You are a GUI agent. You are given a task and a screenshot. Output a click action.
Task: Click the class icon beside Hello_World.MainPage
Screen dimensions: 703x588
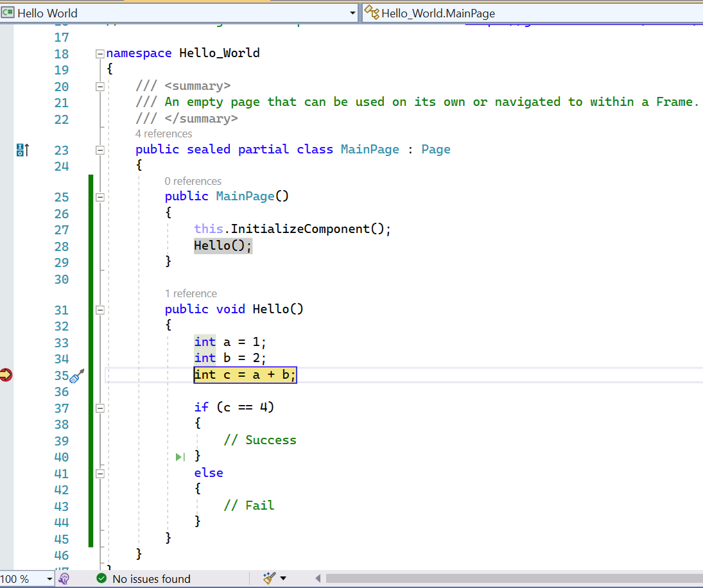pyautogui.click(x=372, y=12)
